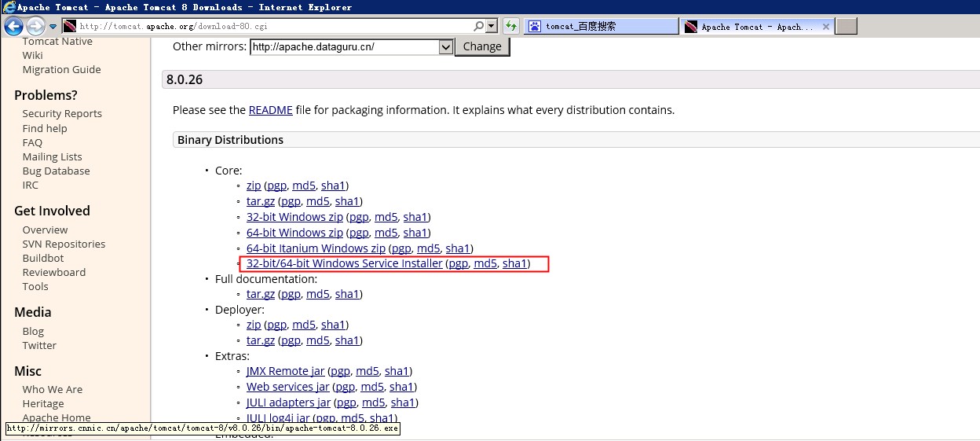Open the recent pages dropdown arrow
The height and width of the screenshot is (441, 980).
coord(53,27)
